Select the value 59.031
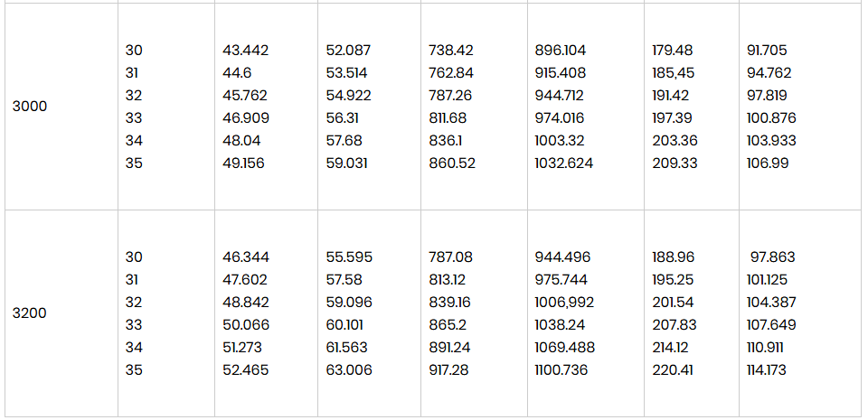Image resolution: width=868 pixels, height=420 pixels. tap(347, 163)
